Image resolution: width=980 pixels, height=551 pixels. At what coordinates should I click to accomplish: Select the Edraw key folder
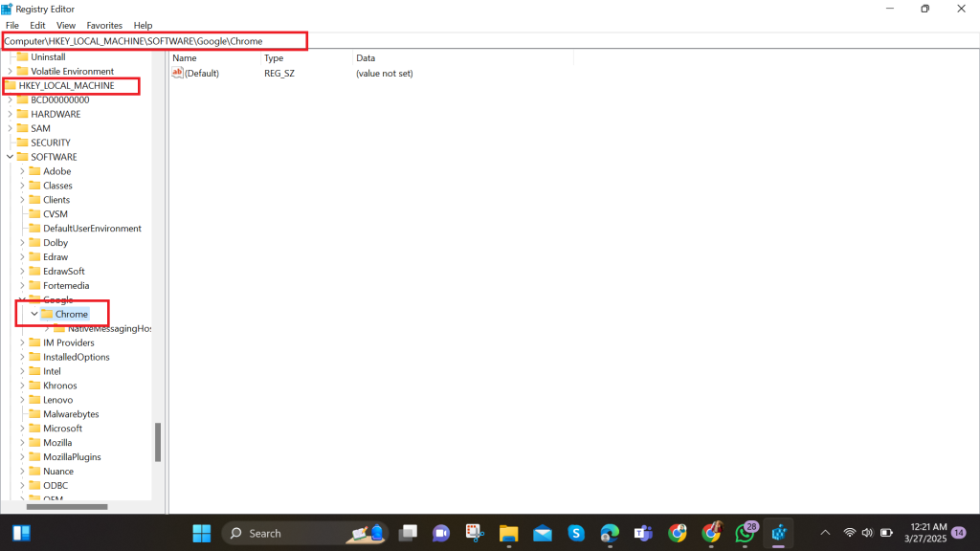[x=35, y=256]
